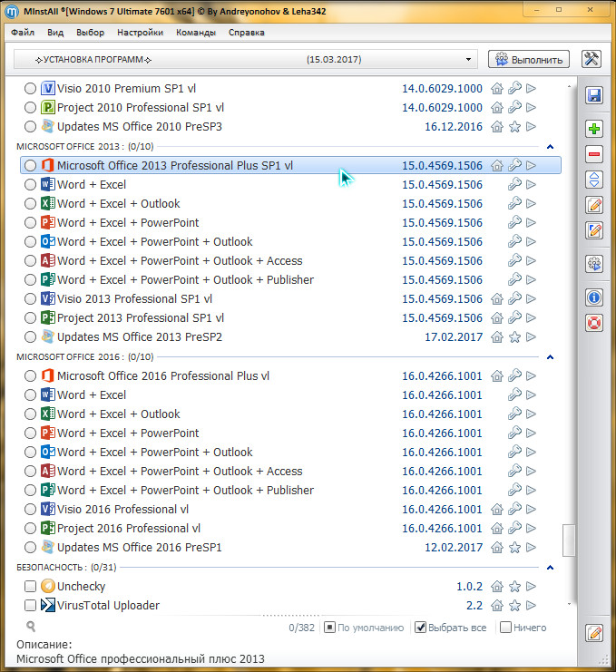Select Office 2013 Professional Plus SP1 radio button

tap(30, 165)
